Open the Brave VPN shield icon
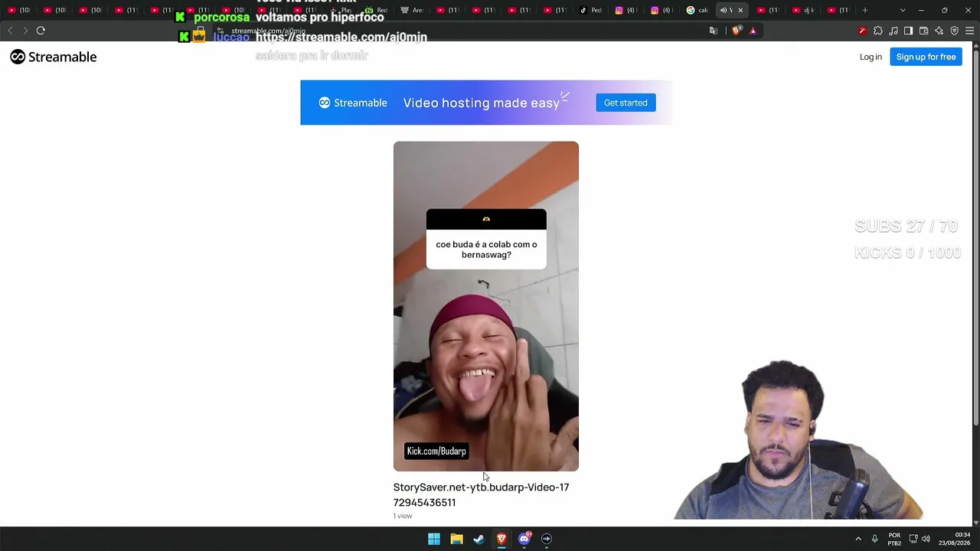980x551 pixels. tap(955, 31)
